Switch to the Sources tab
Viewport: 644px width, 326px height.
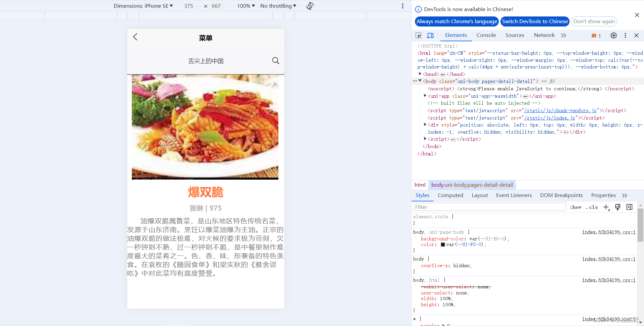click(x=515, y=35)
